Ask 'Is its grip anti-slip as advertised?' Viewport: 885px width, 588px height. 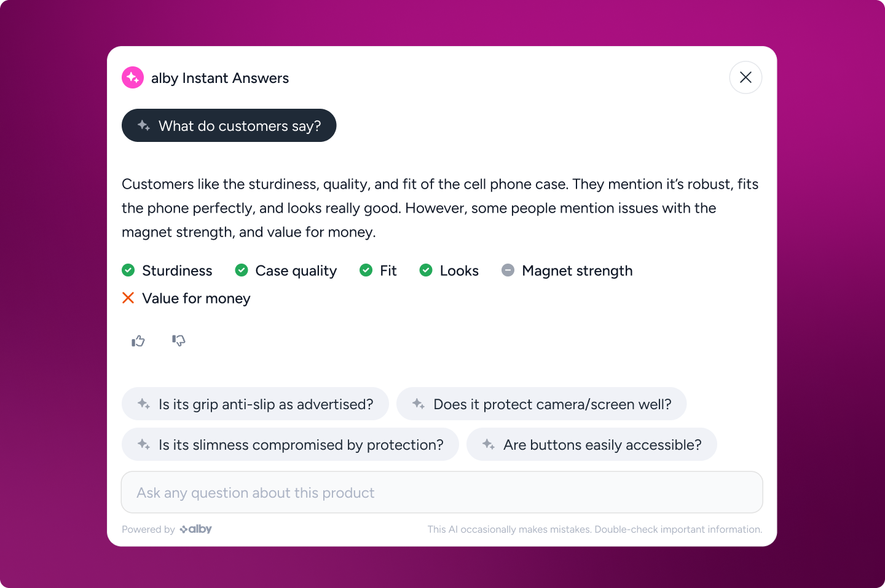coord(255,404)
